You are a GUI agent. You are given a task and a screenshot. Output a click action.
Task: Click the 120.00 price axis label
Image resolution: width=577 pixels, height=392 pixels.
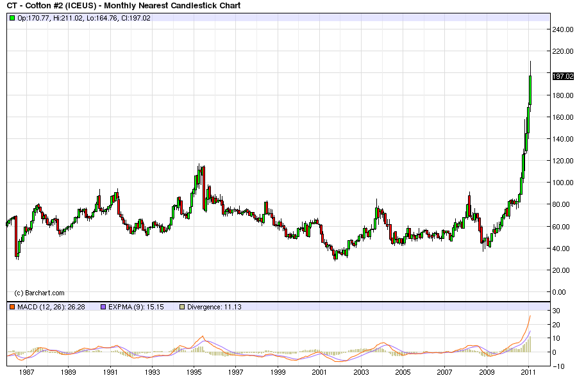(x=563, y=161)
